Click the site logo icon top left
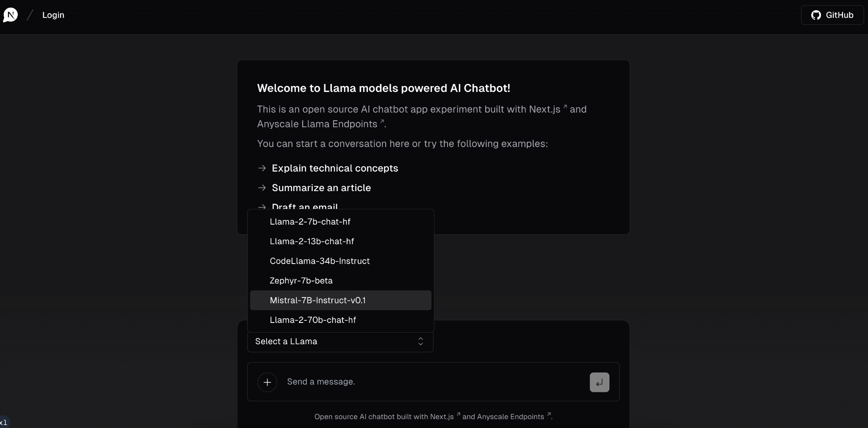 [x=11, y=14]
